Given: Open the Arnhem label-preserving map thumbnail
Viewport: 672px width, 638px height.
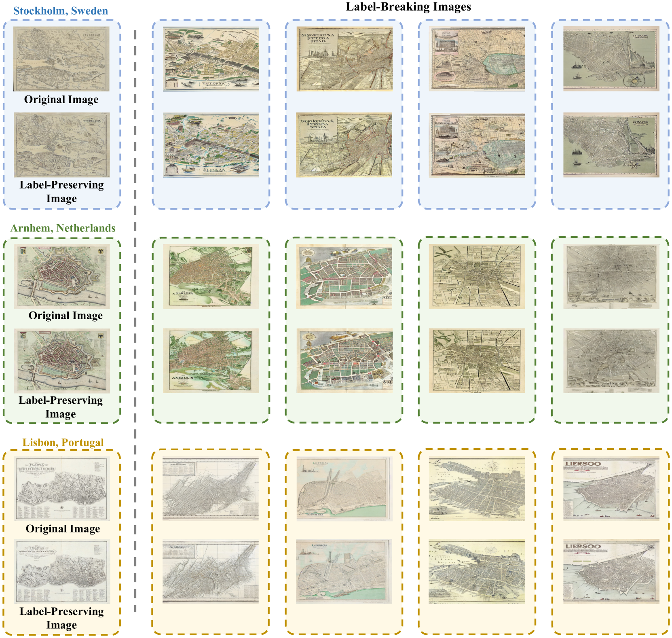Looking at the screenshot, I should pyautogui.click(x=62, y=361).
